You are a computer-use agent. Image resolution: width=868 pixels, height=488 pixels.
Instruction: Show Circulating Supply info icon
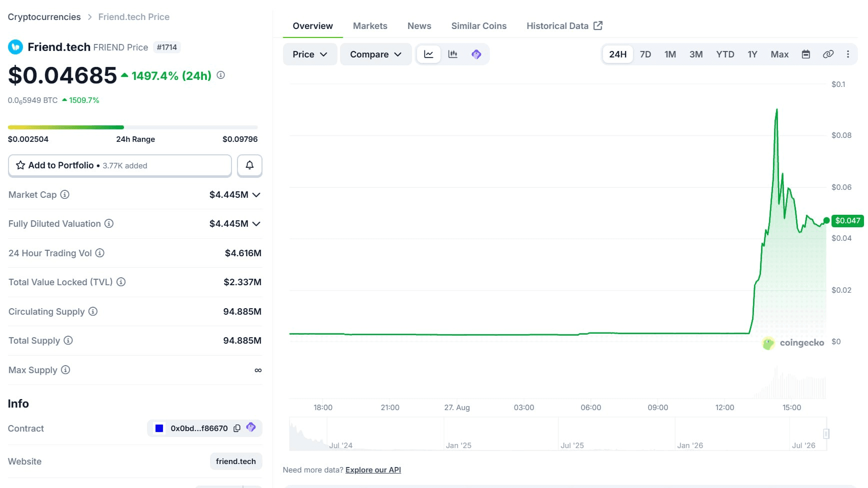click(x=92, y=311)
